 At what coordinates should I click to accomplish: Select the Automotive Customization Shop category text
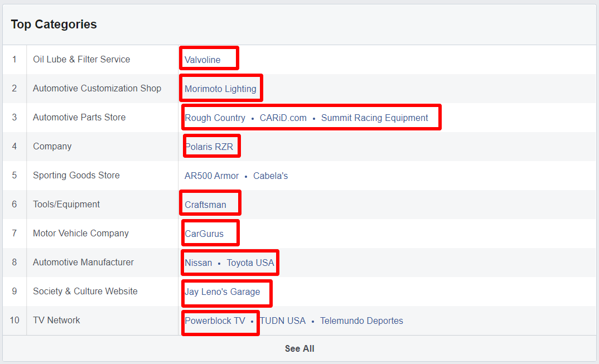(x=97, y=89)
